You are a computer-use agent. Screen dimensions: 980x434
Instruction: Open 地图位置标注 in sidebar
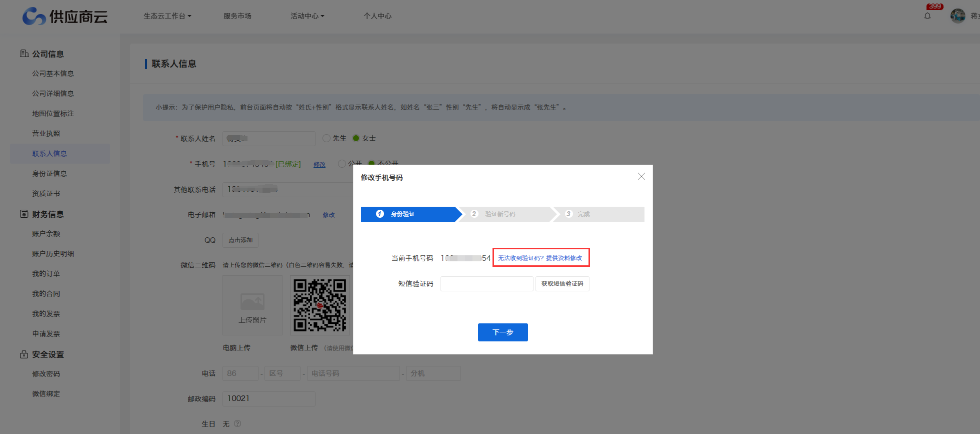coord(53,114)
